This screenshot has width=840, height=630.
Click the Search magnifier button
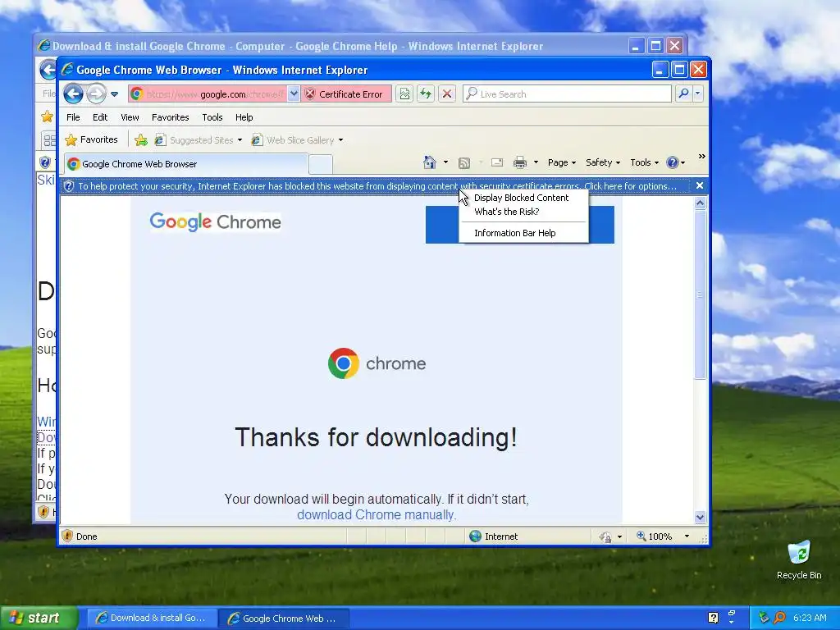(683, 94)
